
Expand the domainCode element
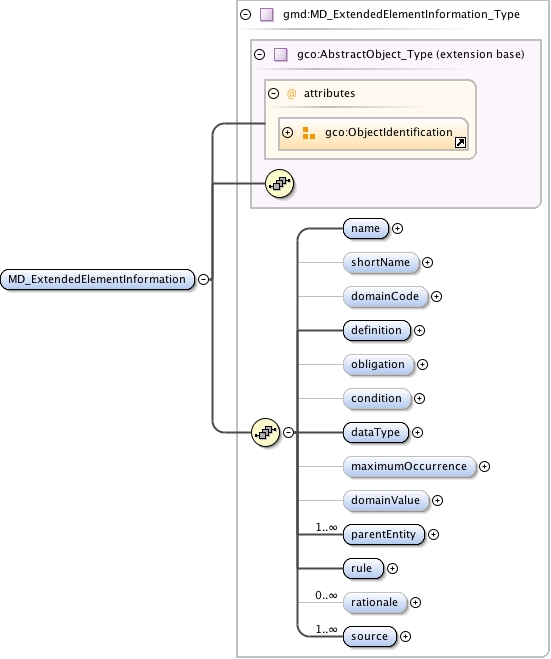click(x=437, y=296)
